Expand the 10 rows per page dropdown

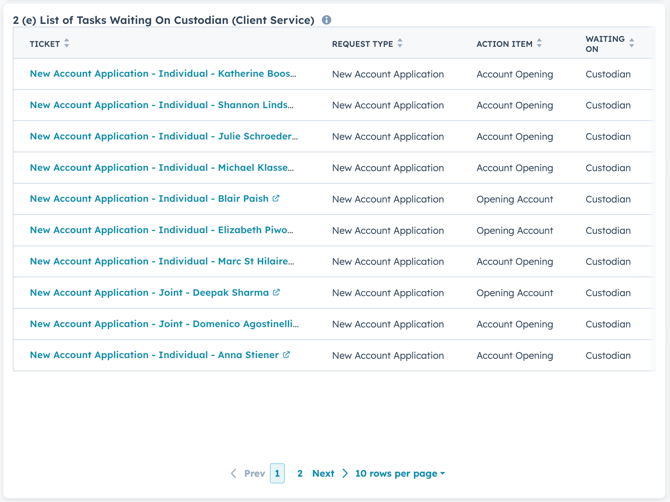(x=400, y=473)
